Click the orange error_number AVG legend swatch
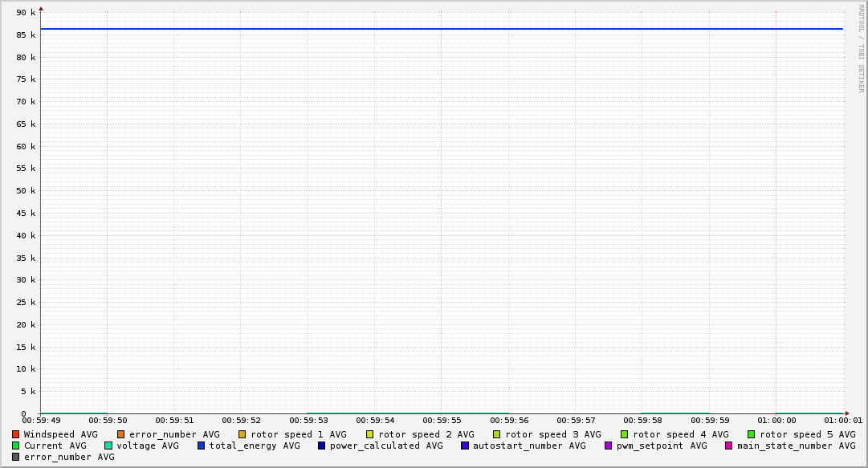 click(x=121, y=434)
